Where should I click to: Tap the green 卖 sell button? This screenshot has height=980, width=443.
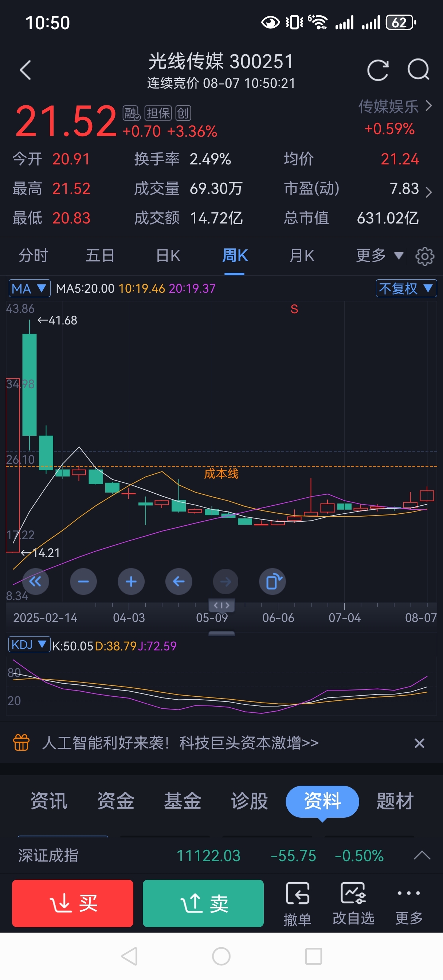(x=203, y=903)
